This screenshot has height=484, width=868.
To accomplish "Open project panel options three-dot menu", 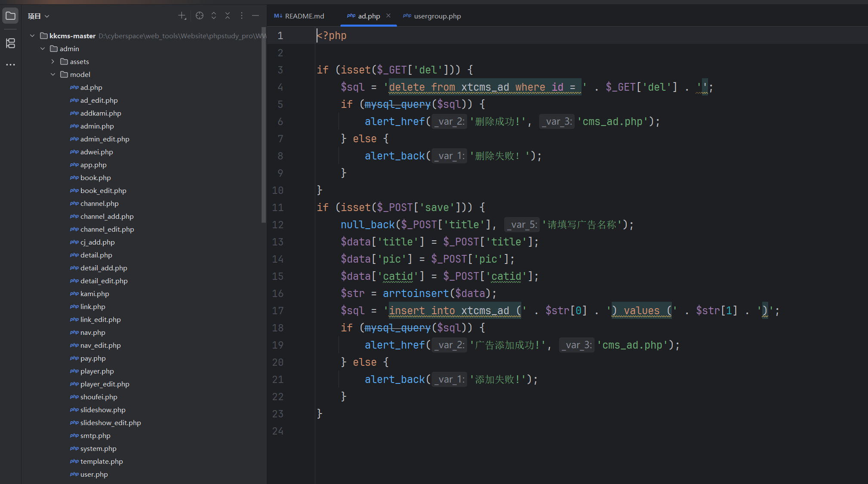I will pyautogui.click(x=242, y=16).
